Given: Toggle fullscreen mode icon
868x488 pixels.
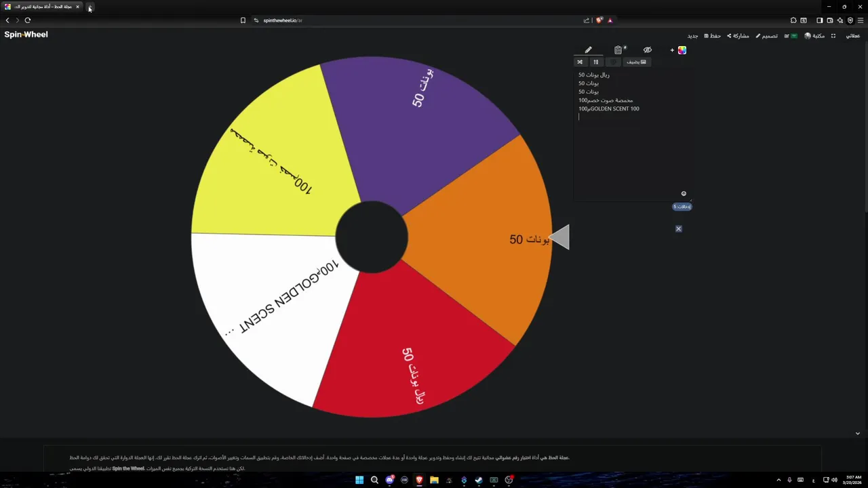Looking at the screenshot, I should pos(833,36).
